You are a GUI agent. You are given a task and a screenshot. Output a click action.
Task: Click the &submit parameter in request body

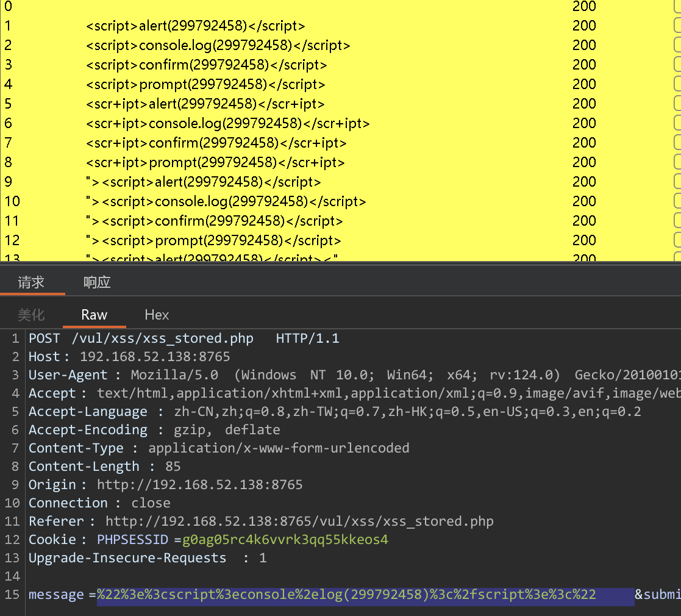point(658,594)
